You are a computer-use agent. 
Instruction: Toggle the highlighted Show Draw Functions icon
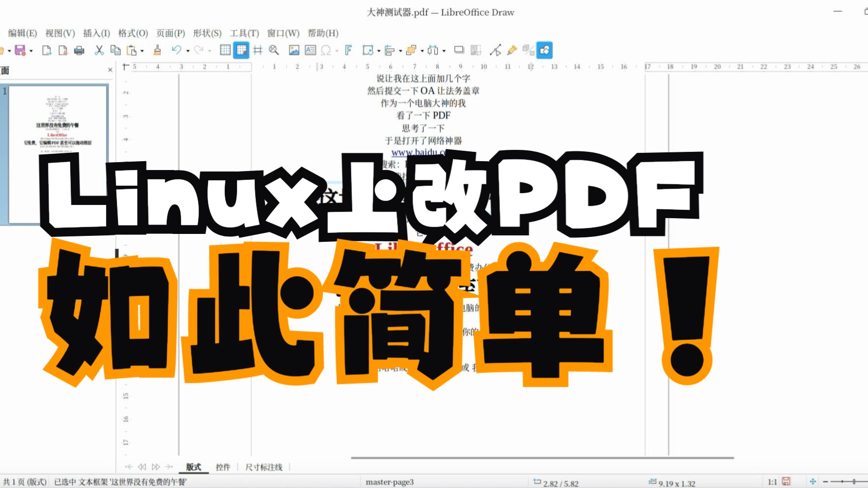[544, 50]
